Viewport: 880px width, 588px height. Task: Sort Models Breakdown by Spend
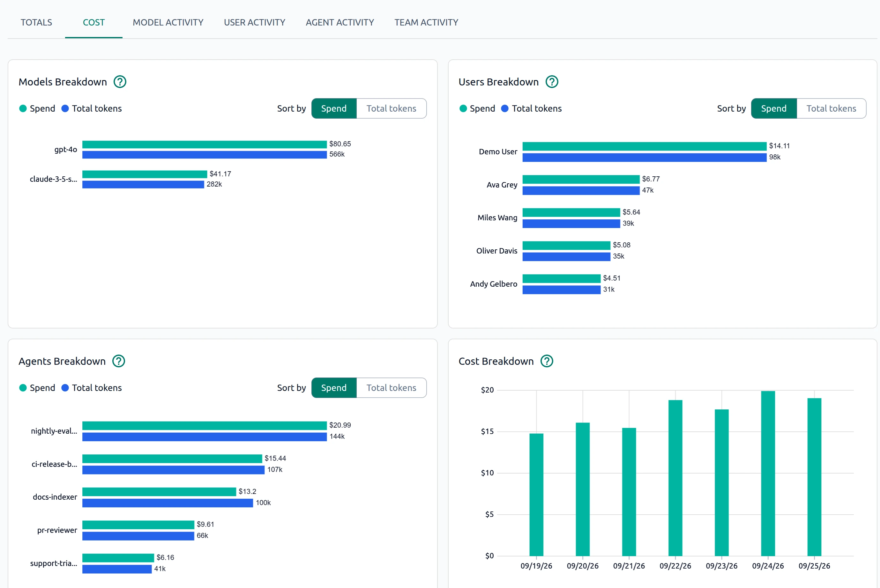pos(334,108)
